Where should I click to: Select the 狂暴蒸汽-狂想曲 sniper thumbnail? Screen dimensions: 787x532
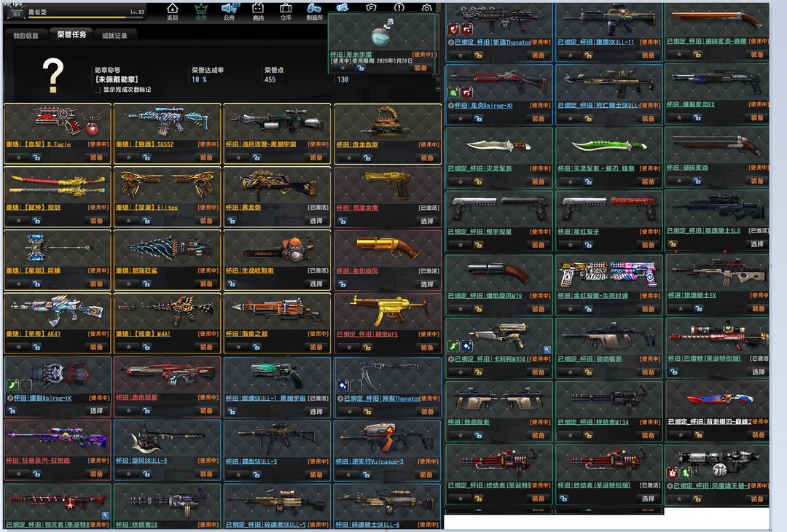point(58,438)
